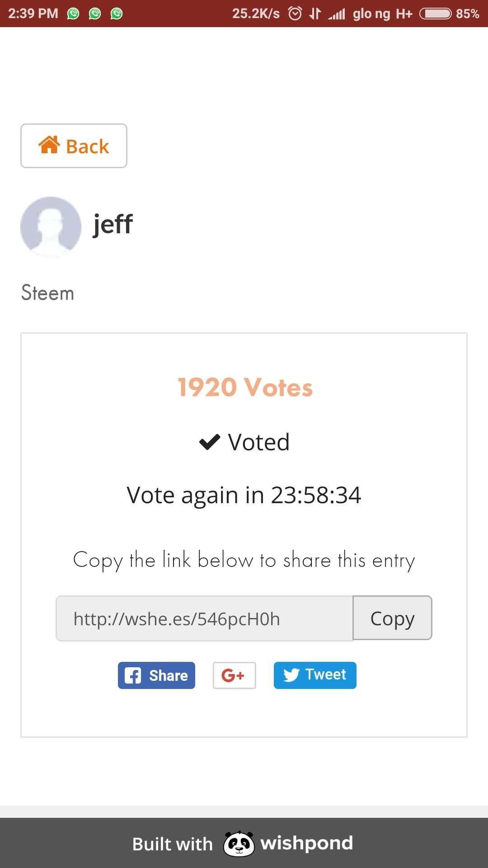Copy the entry share link
This screenshot has height=868, width=488.
click(x=392, y=618)
